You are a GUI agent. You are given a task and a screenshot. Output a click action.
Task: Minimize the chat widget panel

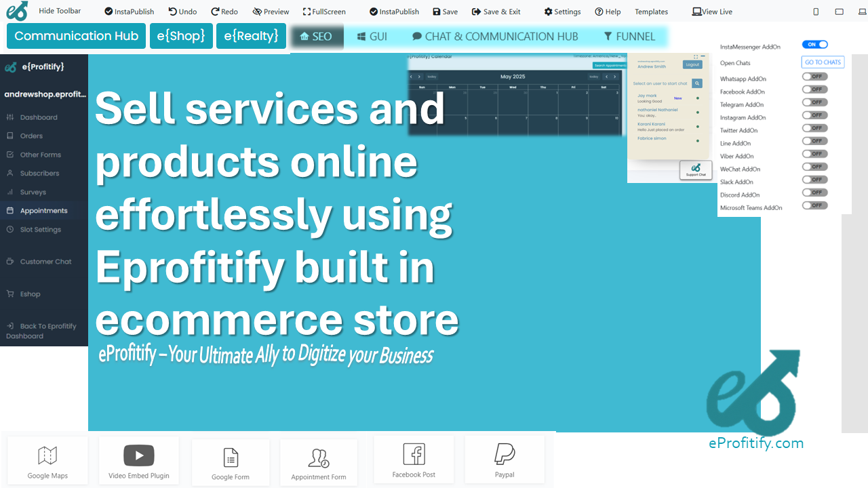[x=703, y=57]
